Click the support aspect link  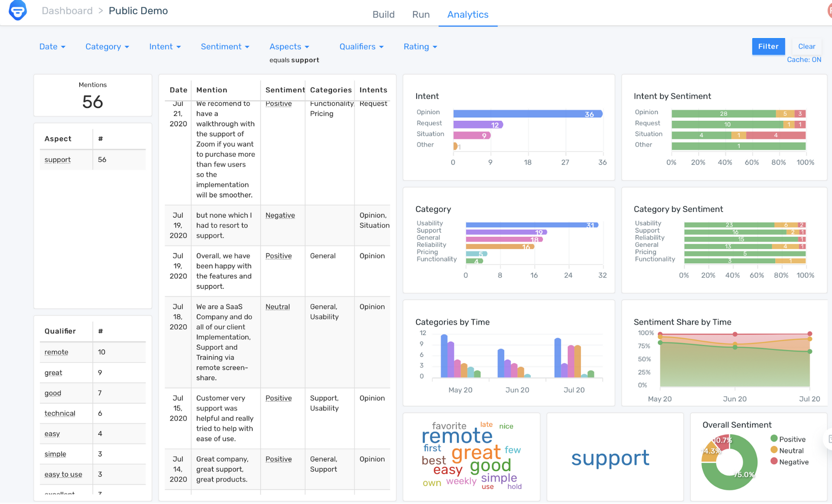point(57,159)
